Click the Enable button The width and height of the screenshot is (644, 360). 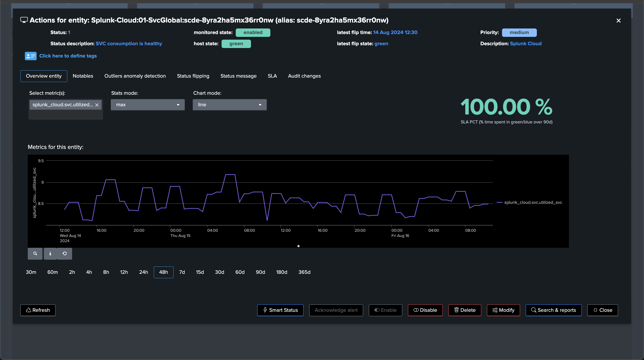coord(385,310)
